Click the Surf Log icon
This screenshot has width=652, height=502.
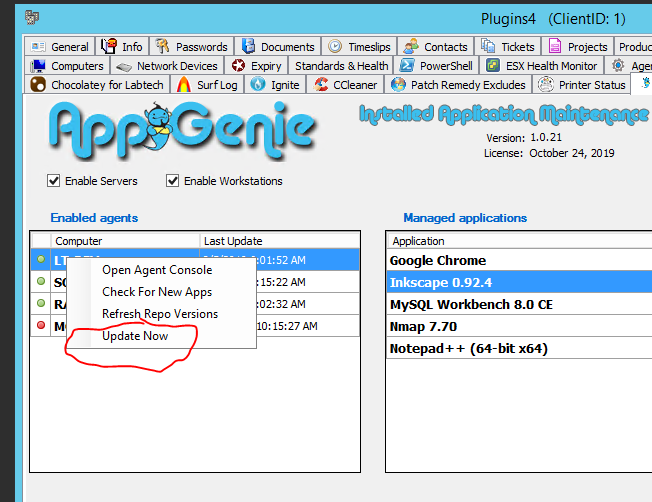(183, 85)
